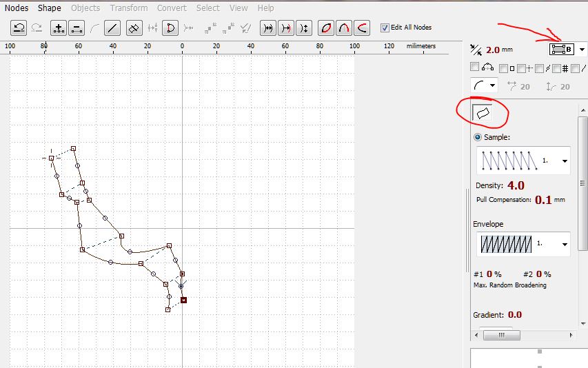Click the break-apart diamond tool icon
This screenshot has height=368, width=588.
(x=134, y=28)
